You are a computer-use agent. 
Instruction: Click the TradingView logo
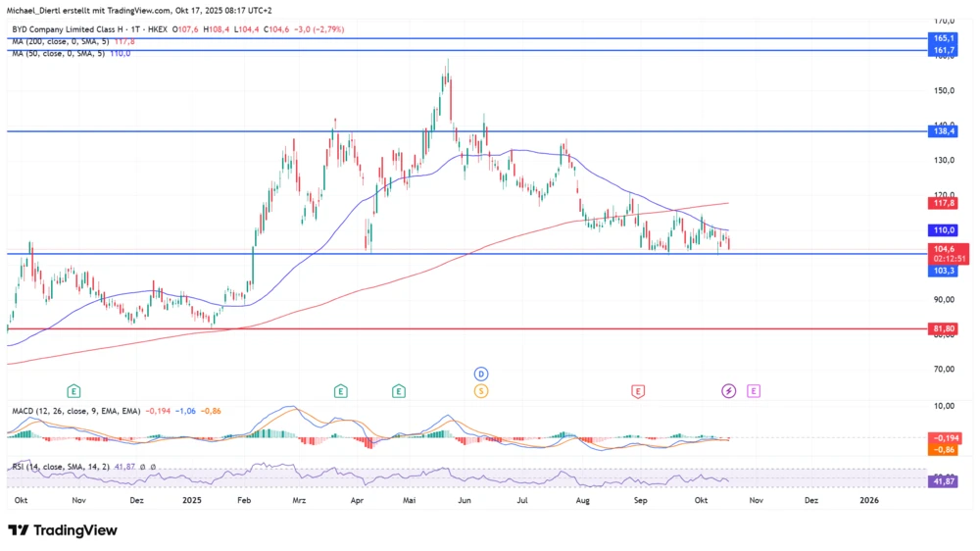(63, 530)
